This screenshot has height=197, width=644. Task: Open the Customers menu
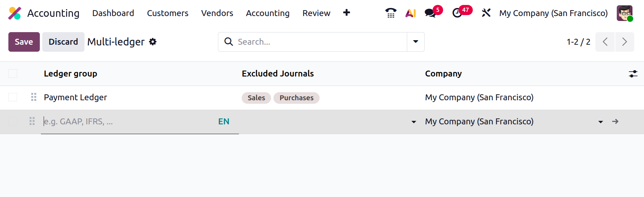[x=168, y=13]
